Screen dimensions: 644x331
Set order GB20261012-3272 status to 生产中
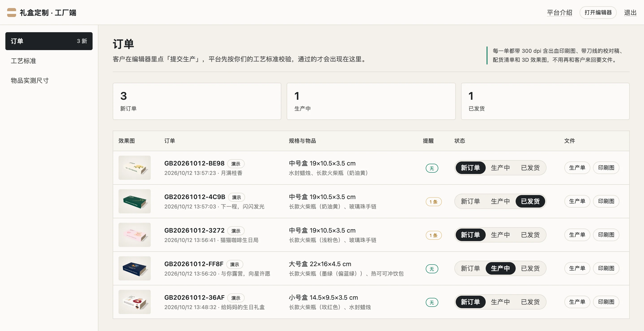[500, 235]
